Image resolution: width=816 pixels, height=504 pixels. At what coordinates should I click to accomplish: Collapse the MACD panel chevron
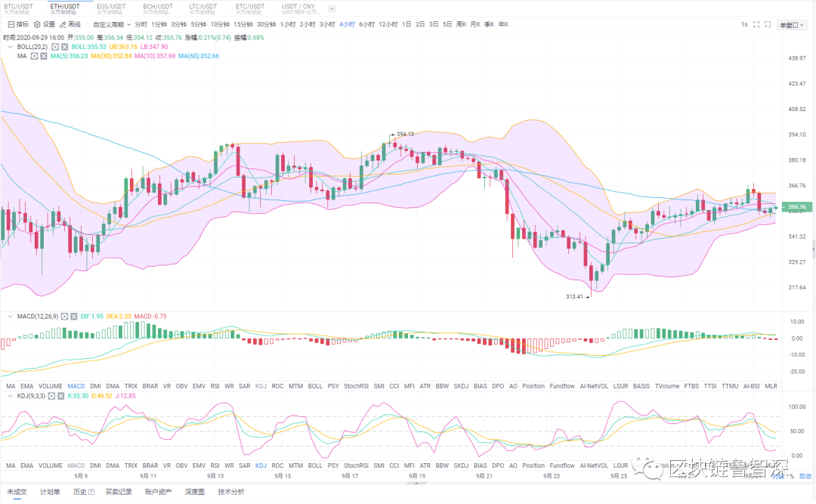click(10, 316)
